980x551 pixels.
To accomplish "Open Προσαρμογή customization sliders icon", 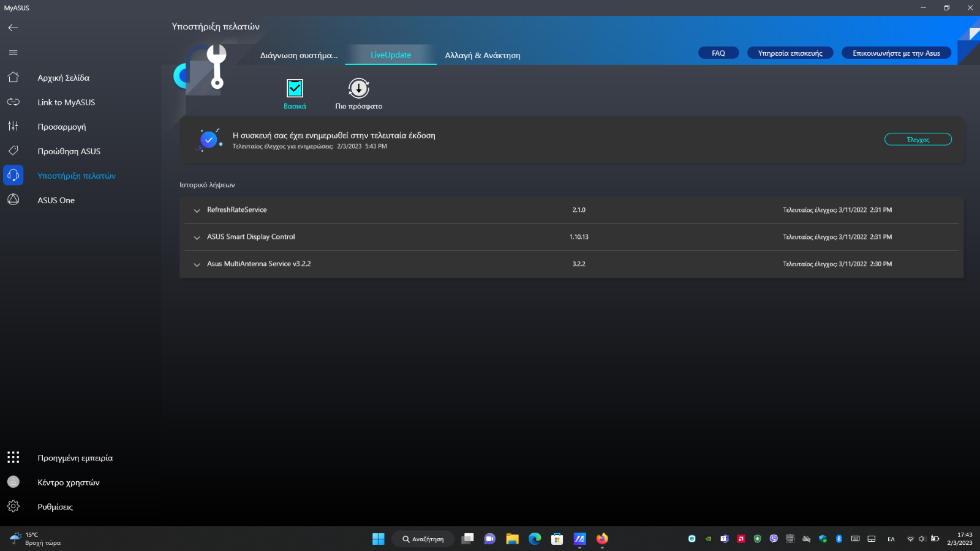I will pos(13,126).
